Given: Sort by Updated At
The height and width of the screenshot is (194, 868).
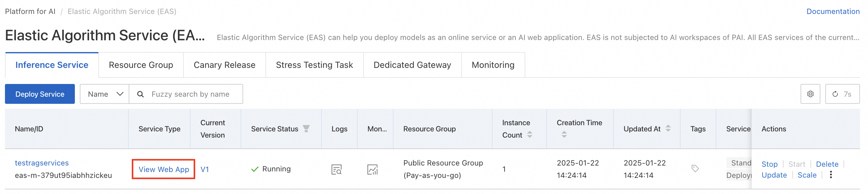Looking at the screenshot, I should [668, 129].
